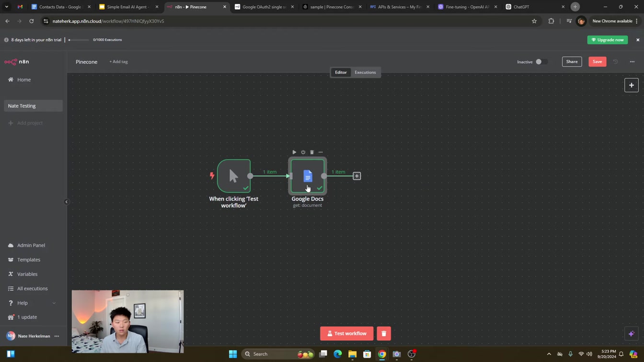The width and height of the screenshot is (644, 362).
Task: Click the 1 item label on connection
Action: 270,172
